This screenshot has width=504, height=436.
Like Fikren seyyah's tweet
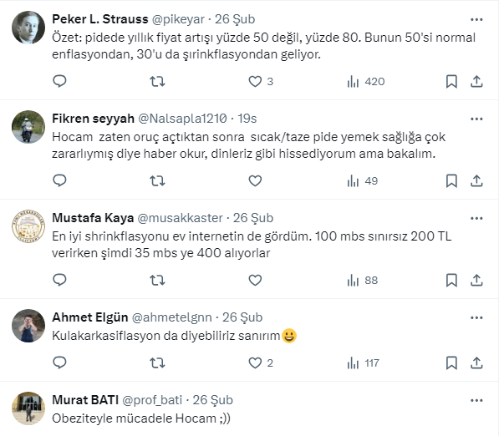pos(256,180)
